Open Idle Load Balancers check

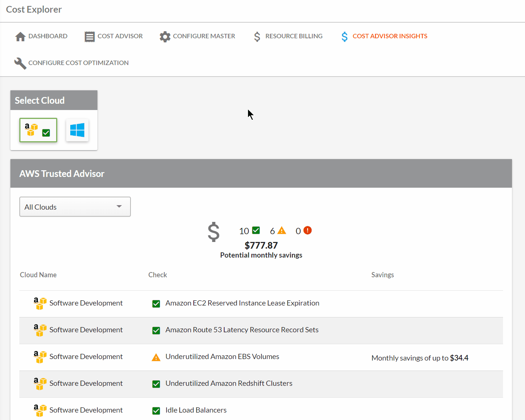coord(196,410)
